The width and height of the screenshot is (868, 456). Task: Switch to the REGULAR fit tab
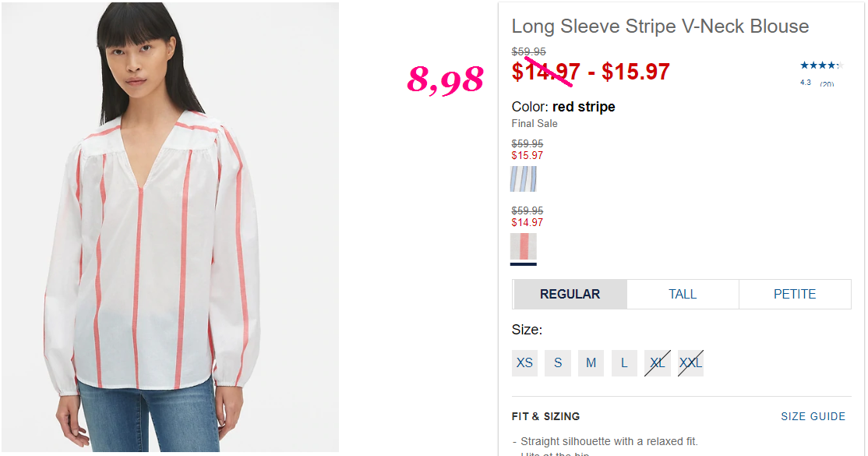tap(570, 294)
